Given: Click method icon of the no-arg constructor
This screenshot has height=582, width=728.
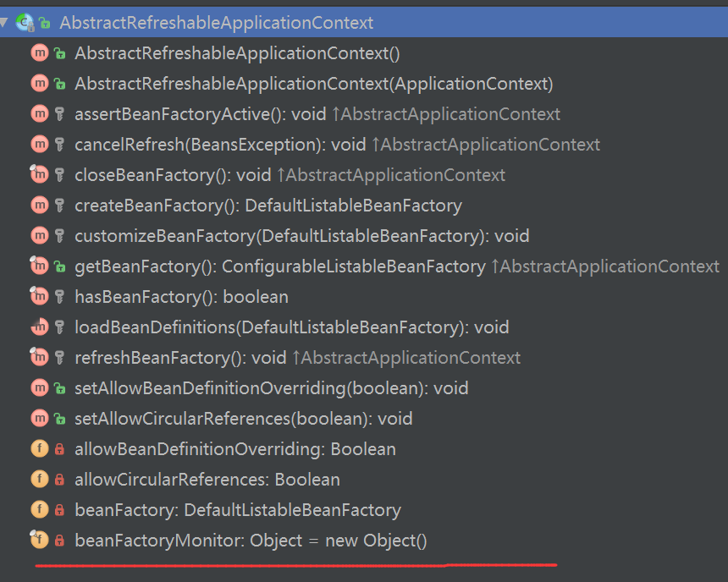Looking at the screenshot, I should coord(39,53).
